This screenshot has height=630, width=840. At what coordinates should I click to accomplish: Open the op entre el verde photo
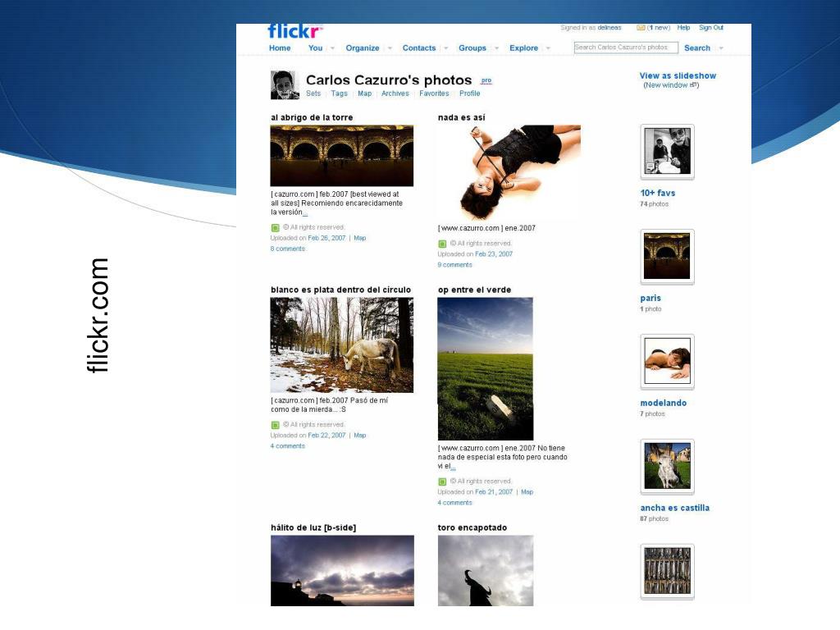point(486,369)
